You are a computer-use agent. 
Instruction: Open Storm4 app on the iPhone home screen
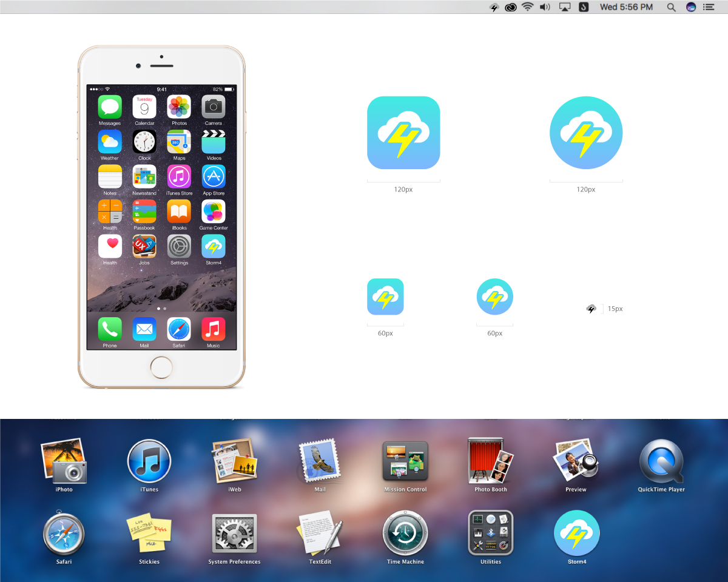click(x=214, y=247)
